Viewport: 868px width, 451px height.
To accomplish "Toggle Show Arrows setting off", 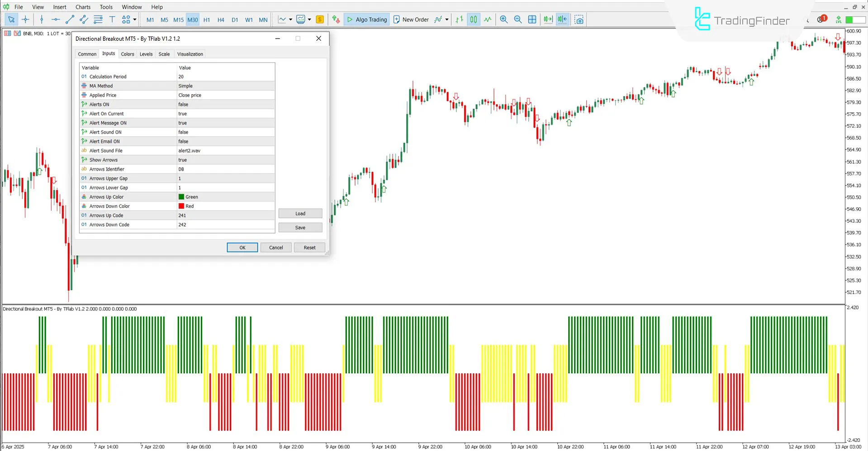I will (x=225, y=160).
